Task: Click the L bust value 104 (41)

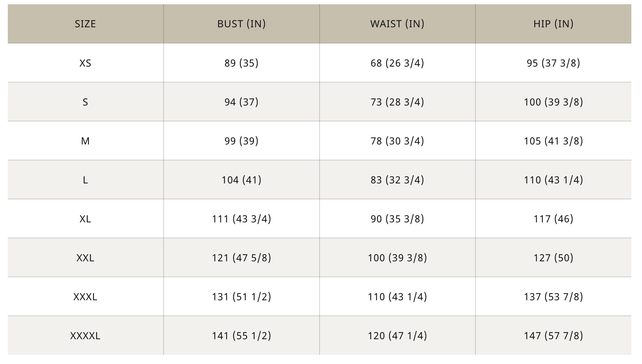Action: click(x=241, y=180)
